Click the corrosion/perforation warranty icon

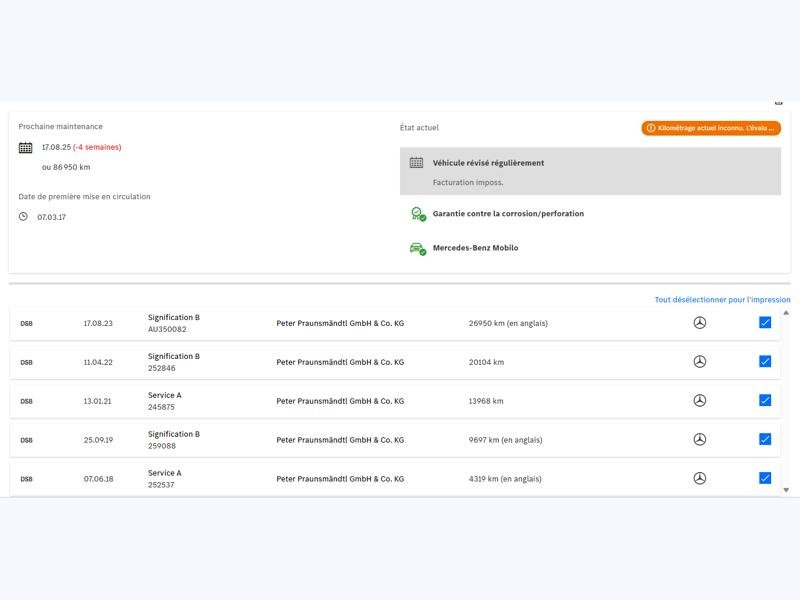tap(417, 214)
